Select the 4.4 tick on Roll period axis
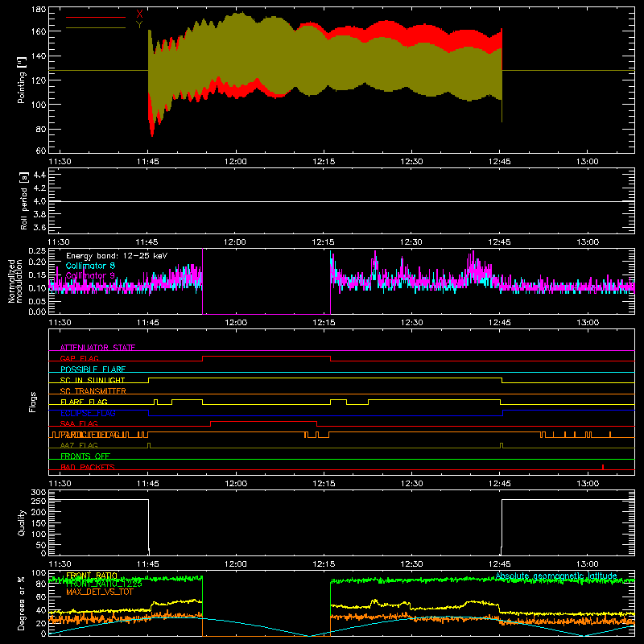This screenshot has height=644, width=644. tap(39, 175)
